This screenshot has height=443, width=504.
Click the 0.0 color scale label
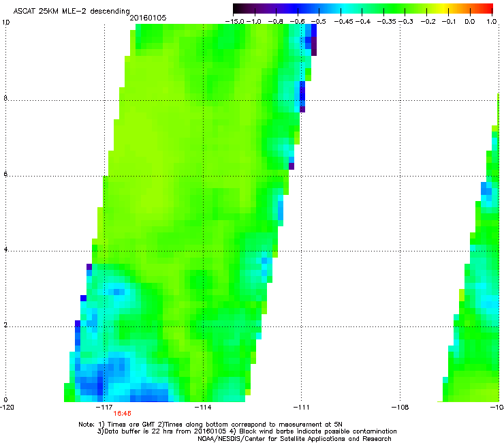click(x=470, y=22)
